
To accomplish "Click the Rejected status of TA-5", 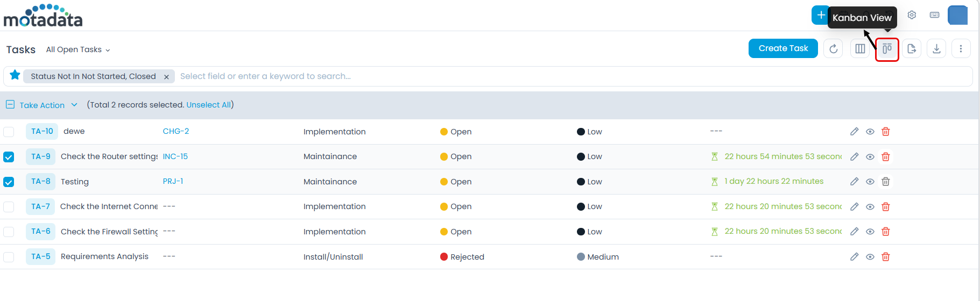I will 462,257.
